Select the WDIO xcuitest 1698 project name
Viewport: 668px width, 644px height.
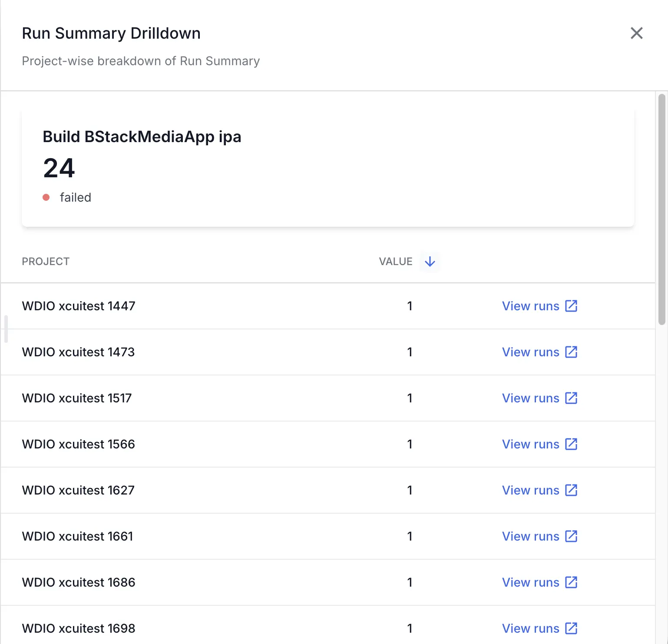point(79,628)
